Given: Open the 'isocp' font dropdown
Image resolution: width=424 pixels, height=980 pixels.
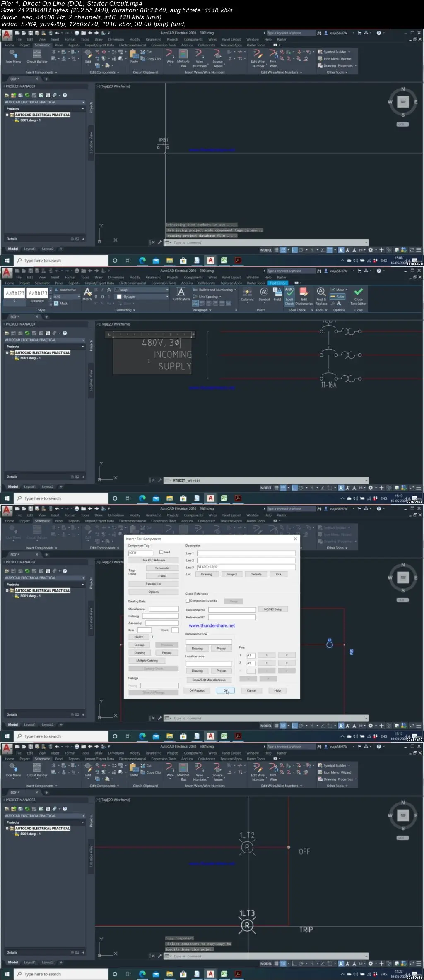Looking at the screenshot, I should click(x=167, y=290).
